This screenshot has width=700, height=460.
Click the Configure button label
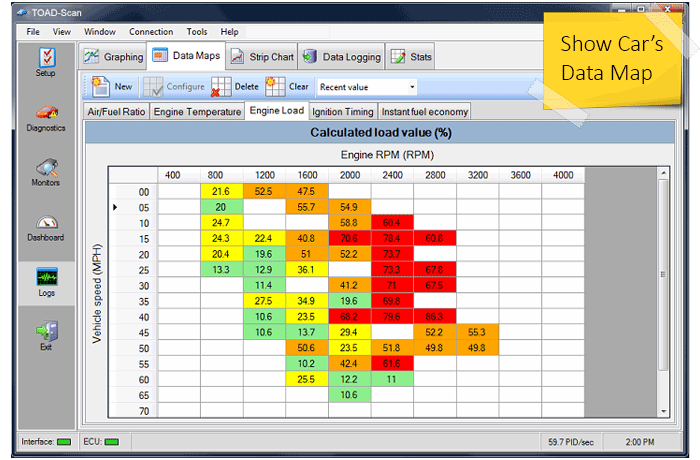tap(185, 87)
